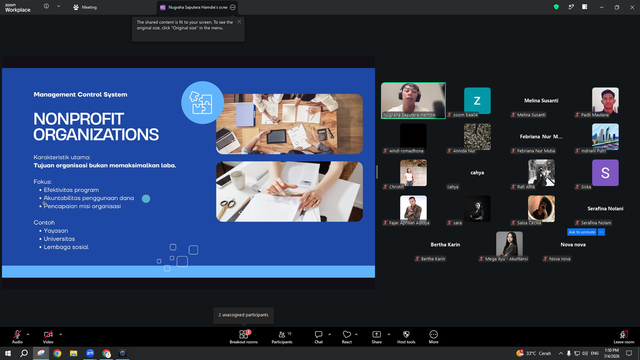The width and height of the screenshot is (640, 360).
Task: Open the meeting info icon
Action: [47, 7]
